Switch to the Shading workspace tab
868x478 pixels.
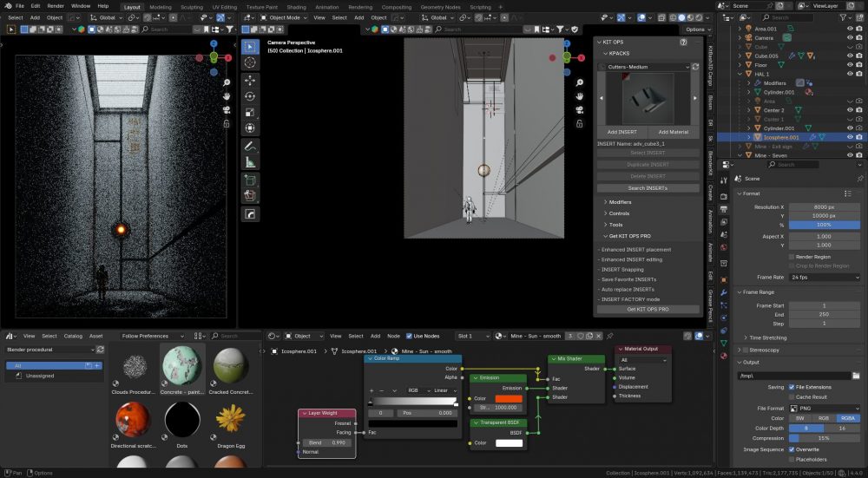[x=296, y=7]
